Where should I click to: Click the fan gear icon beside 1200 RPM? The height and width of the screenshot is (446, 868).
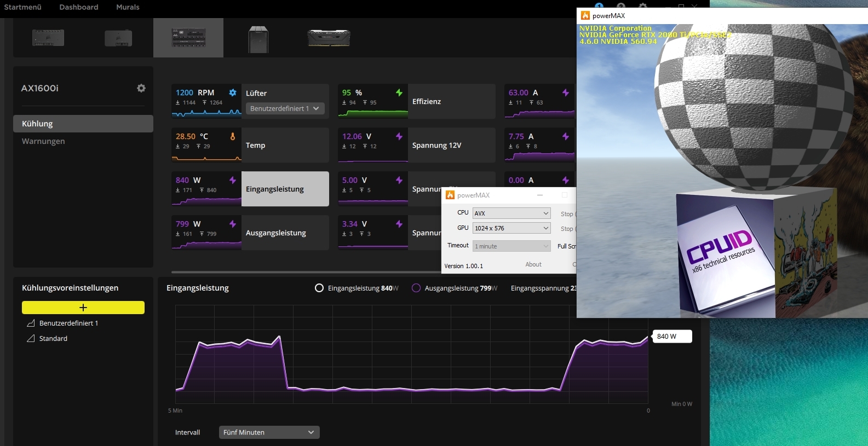233,92
